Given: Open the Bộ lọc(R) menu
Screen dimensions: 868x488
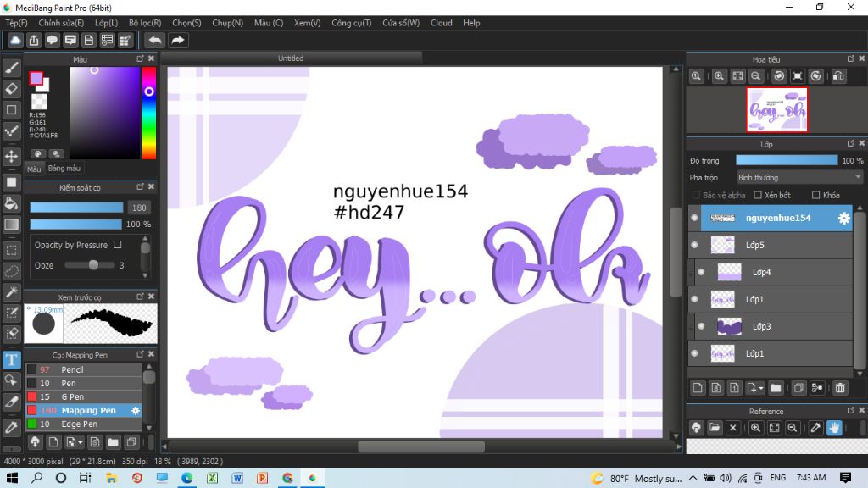Looking at the screenshot, I should [x=145, y=23].
